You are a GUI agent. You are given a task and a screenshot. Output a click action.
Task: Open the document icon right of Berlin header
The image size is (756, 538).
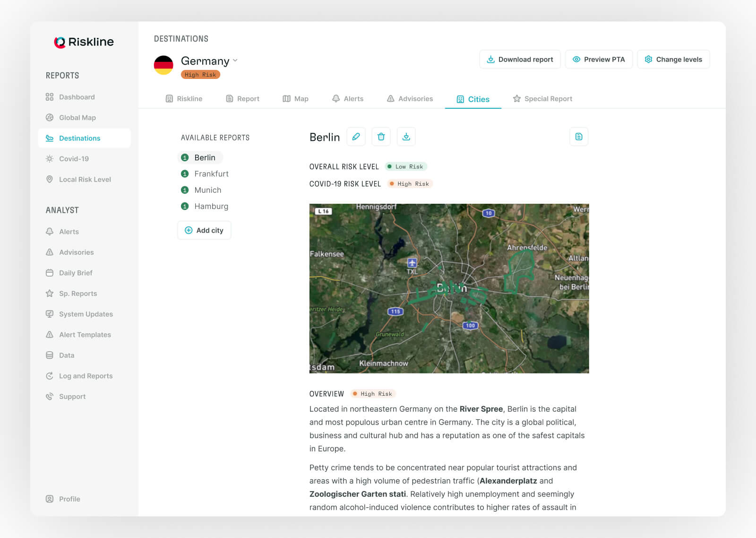[578, 137]
